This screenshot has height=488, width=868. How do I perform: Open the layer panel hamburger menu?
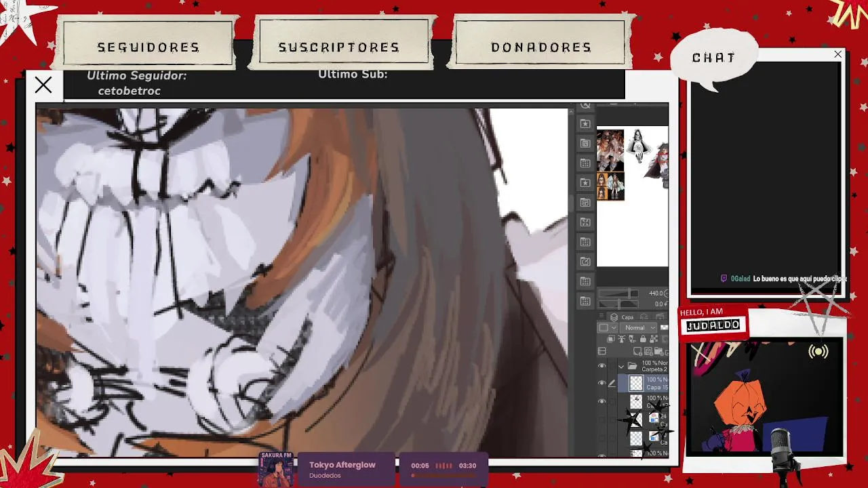(602, 316)
